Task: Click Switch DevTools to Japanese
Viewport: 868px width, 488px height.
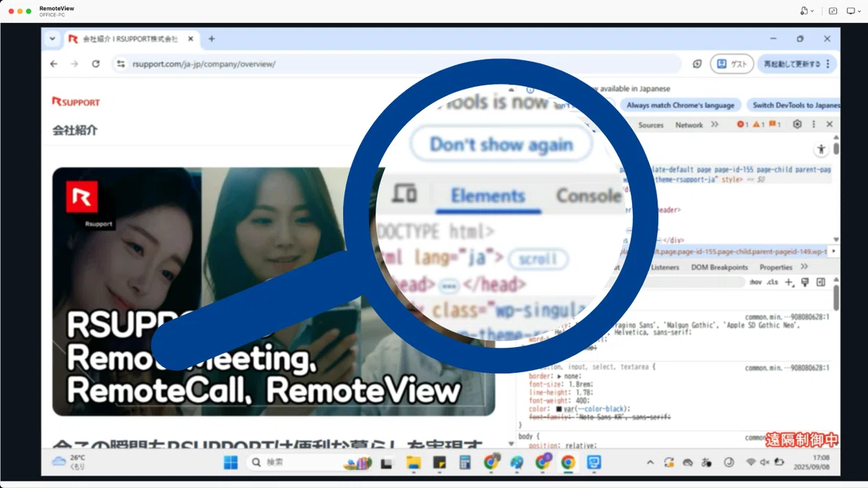Action: 793,105
